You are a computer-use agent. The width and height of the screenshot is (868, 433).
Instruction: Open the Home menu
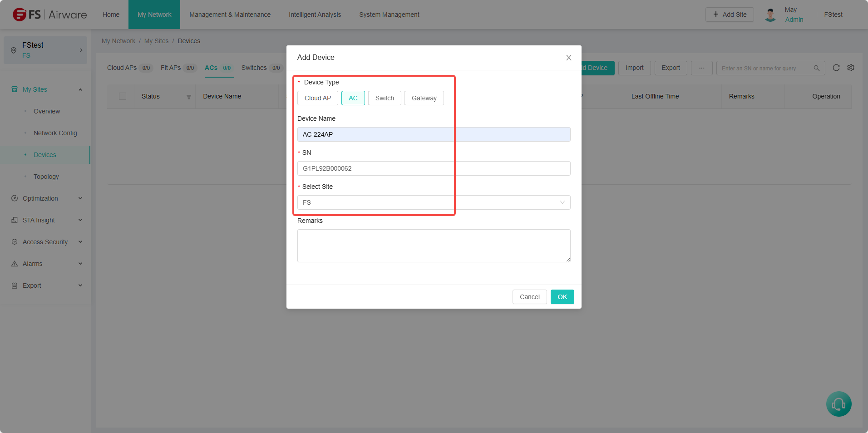coord(111,15)
